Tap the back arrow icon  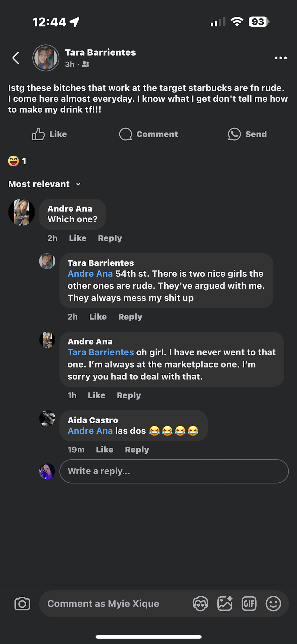point(16,58)
